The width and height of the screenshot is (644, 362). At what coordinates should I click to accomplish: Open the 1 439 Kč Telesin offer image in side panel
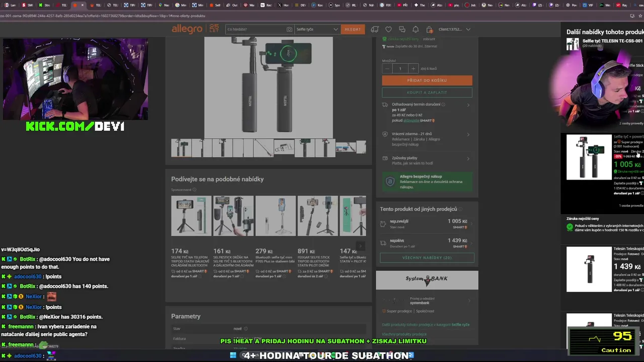click(589, 269)
